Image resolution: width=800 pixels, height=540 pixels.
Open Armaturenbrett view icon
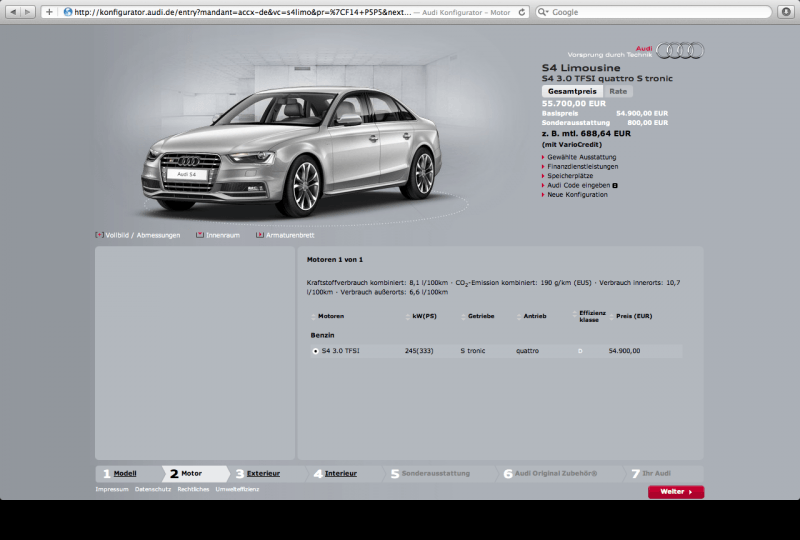[260, 235]
